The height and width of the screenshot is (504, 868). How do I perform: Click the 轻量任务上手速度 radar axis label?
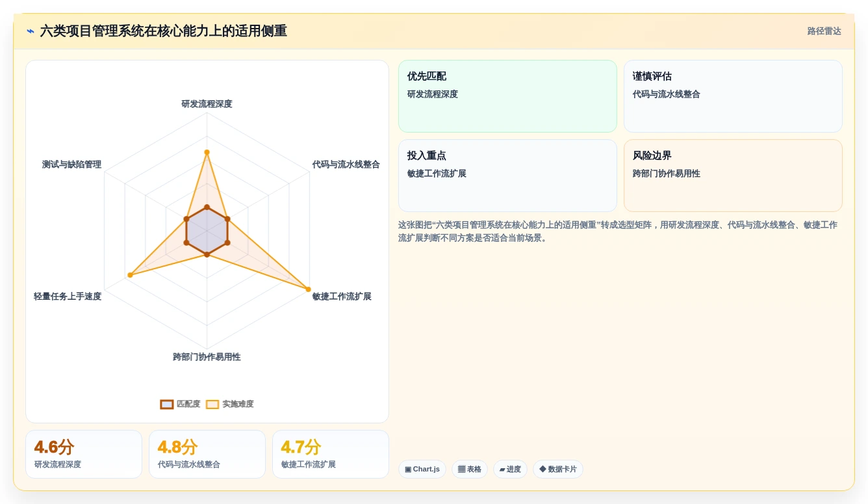[68, 297]
